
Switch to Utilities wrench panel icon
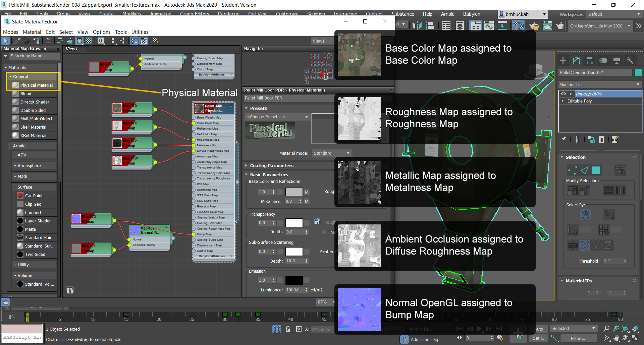[630, 60]
